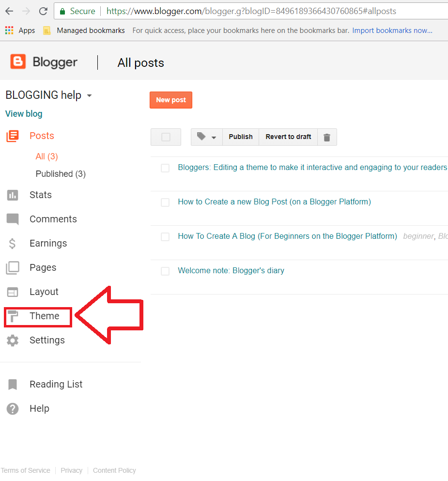Screen dimensions: 448x481
Task: Click the Revert to draft button
Action: [288, 137]
